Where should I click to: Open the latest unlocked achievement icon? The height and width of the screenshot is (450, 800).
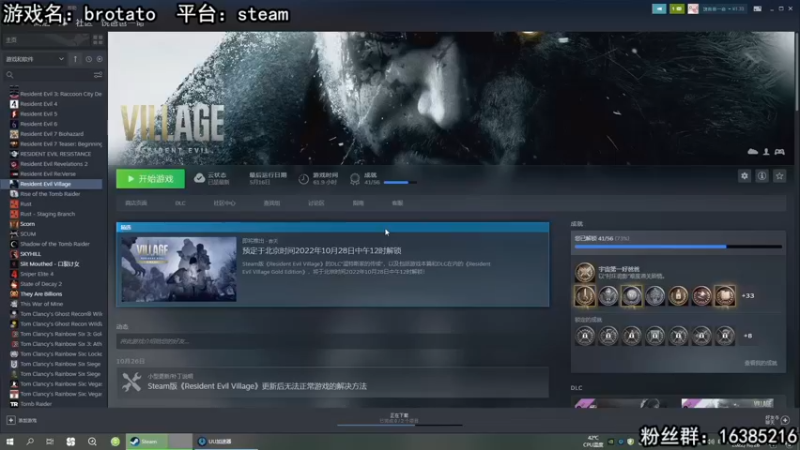pos(585,272)
